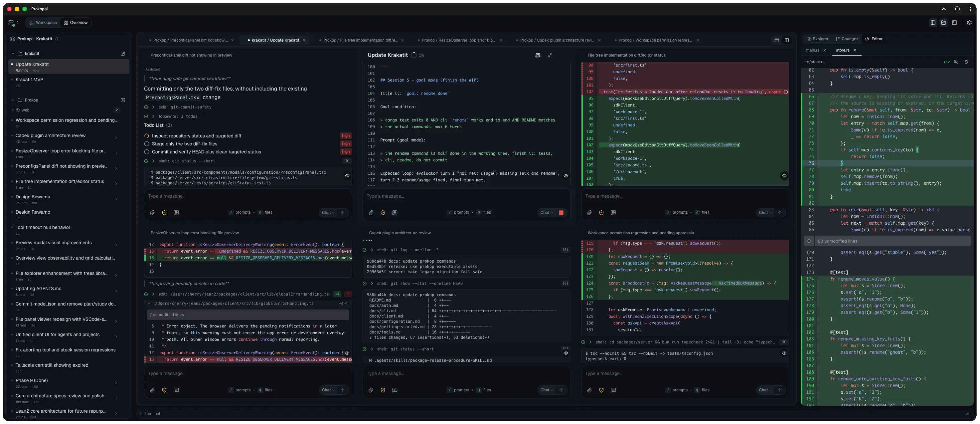Open the Explorer panel tab
The height and width of the screenshot is (424, 980).
pyautogui.click(x=817, y=39)
